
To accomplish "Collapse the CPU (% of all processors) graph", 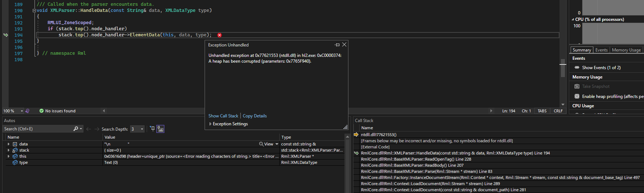I will [x=572, y=19].
